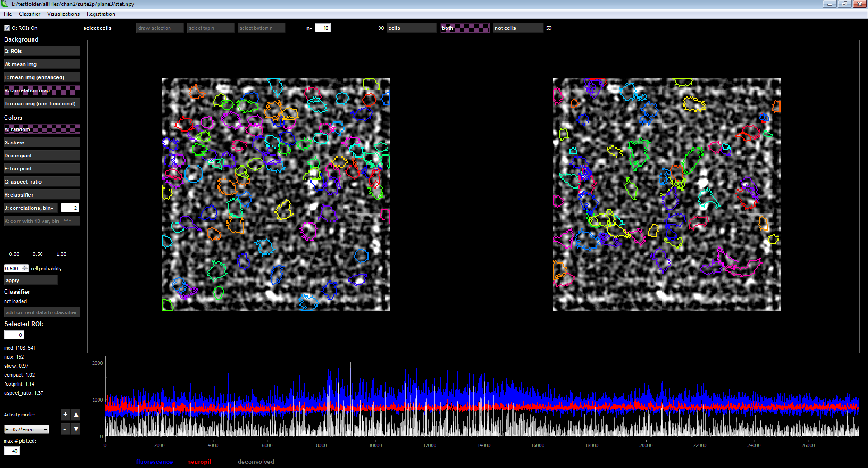868x468 pixels.
Task: Click the up triangle icon near activity mode
Action: pyautogui.click(x=76, y=414)
